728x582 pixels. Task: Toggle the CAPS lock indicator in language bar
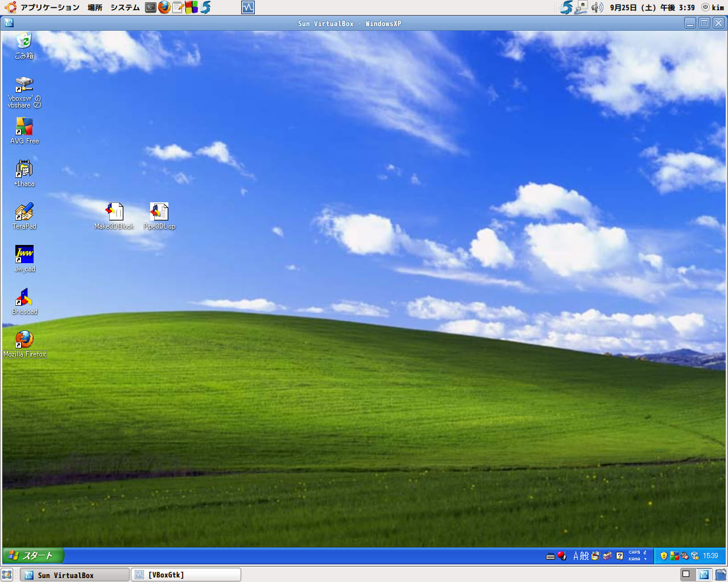[x=634, y=552]
